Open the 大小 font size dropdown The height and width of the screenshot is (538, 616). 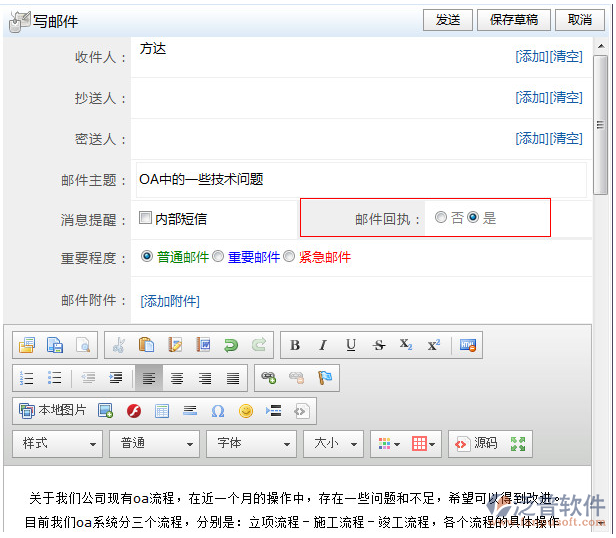[333, 443]
